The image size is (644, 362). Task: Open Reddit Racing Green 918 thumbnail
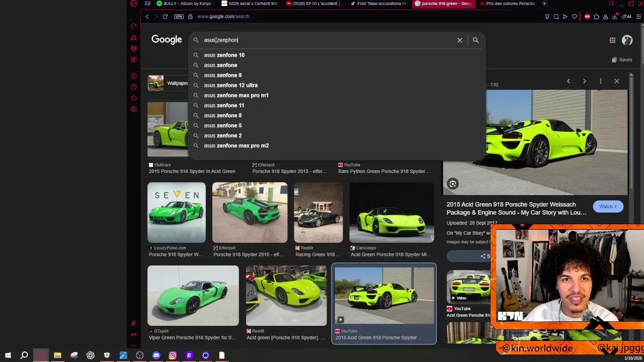click(318, 213)
